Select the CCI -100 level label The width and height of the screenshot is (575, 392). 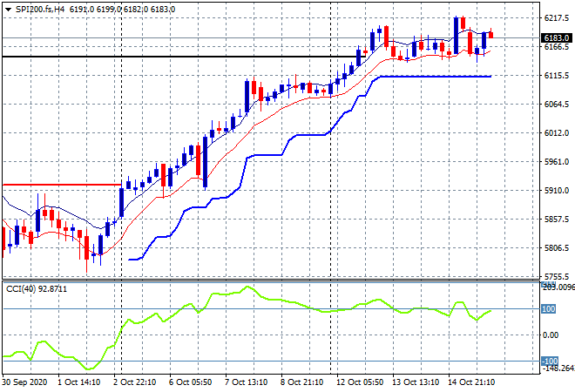550,362
